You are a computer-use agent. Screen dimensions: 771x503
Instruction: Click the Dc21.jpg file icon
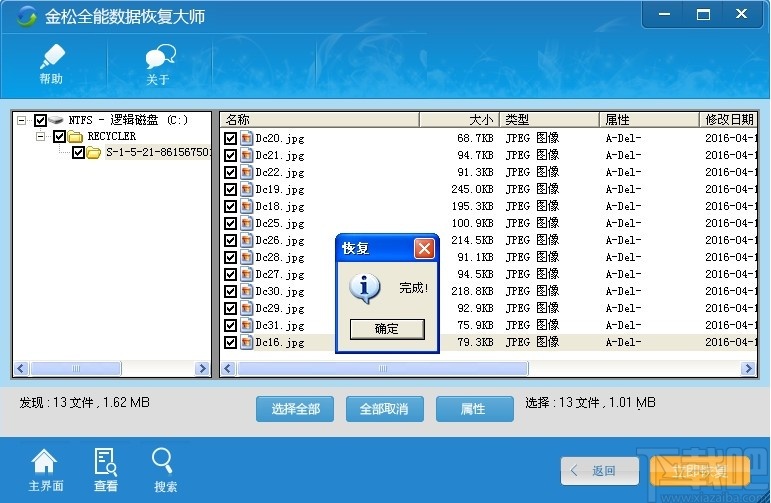coord(246,155)
